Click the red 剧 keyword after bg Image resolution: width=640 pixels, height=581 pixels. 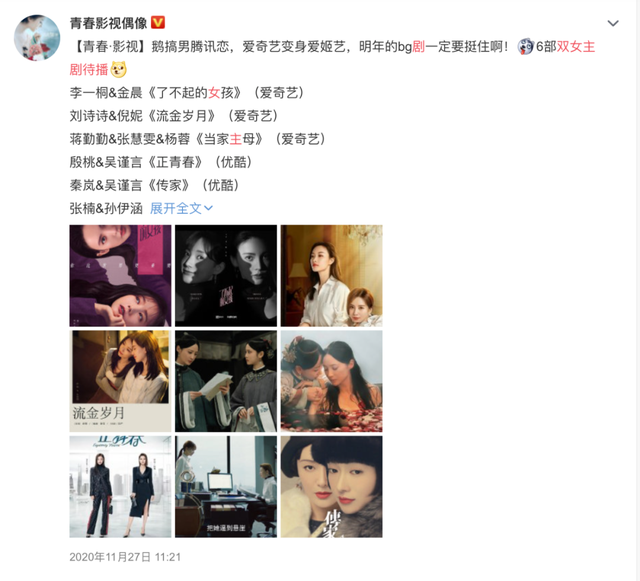pyautogui.click(x=418, y=47)
